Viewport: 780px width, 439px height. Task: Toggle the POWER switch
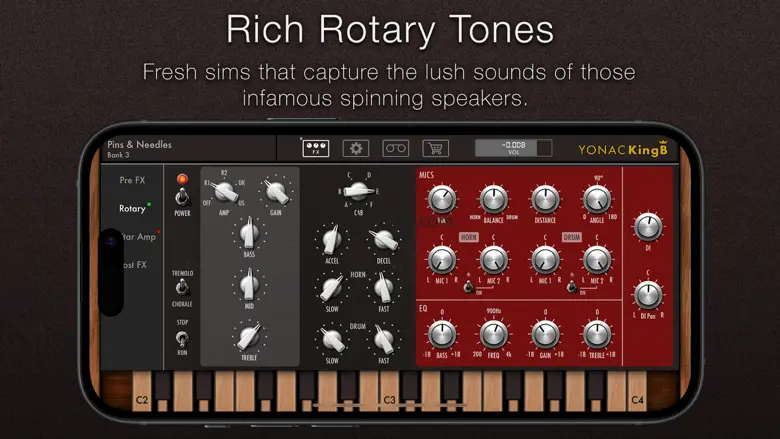[x=182, y=197]
